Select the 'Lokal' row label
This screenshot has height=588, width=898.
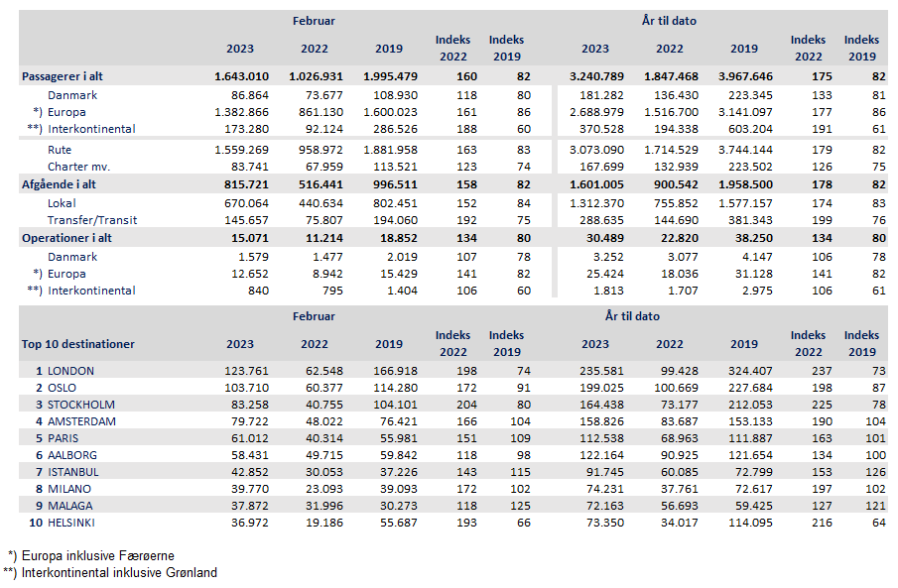coord(64,202)
